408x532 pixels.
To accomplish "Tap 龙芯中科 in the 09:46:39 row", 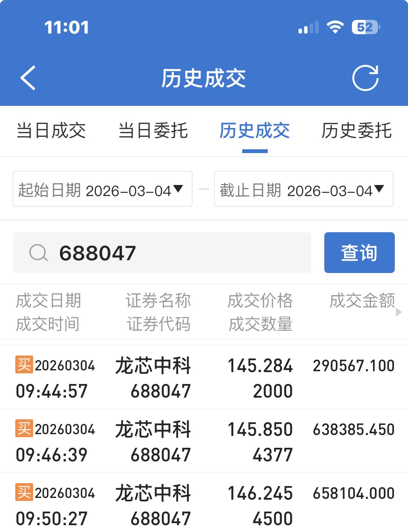I will [x=153, y=430].
